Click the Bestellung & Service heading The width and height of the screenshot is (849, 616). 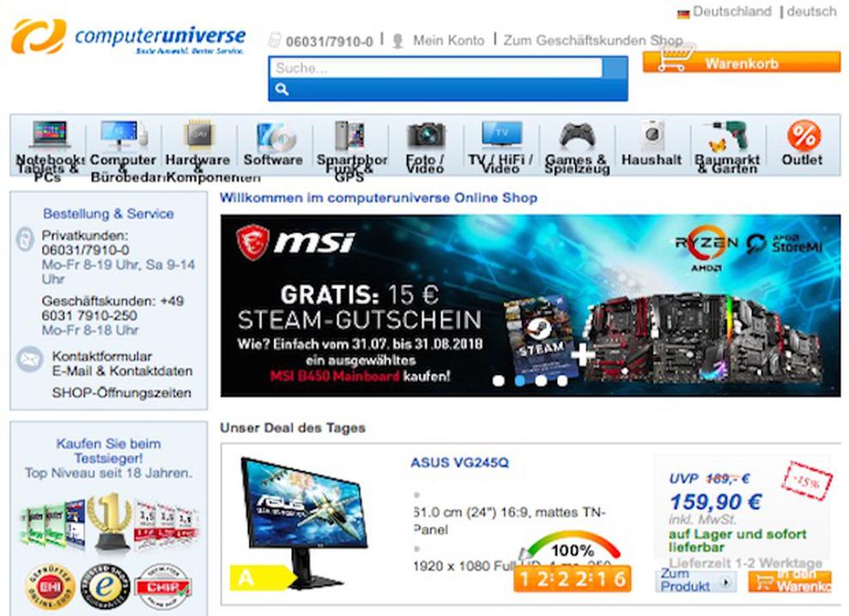[x=108, y=214]
